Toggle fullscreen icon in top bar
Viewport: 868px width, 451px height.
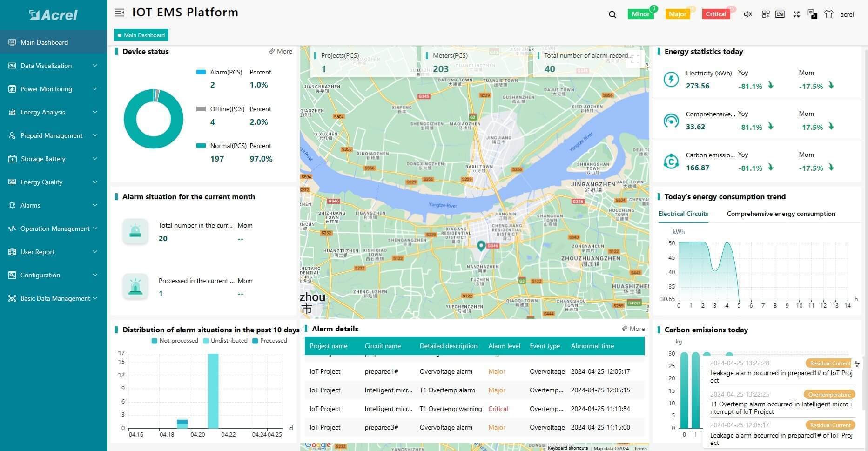[796, 14]
